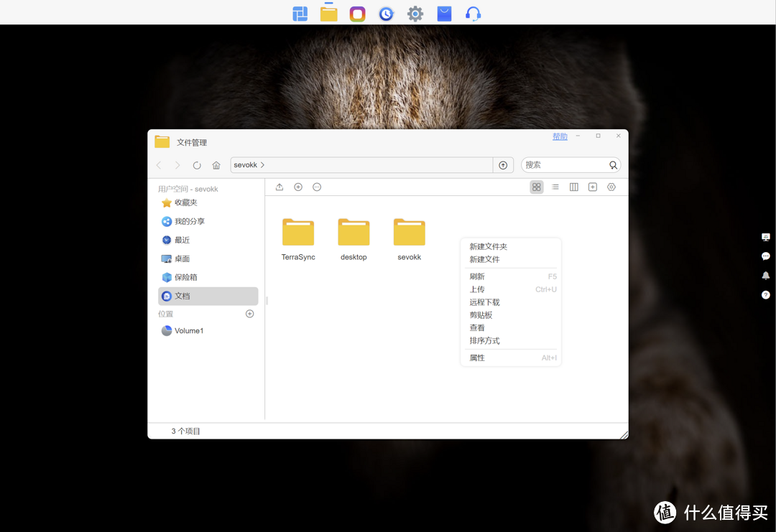
Task: Open a new tab with the plus icon
Action: point(593,187)
